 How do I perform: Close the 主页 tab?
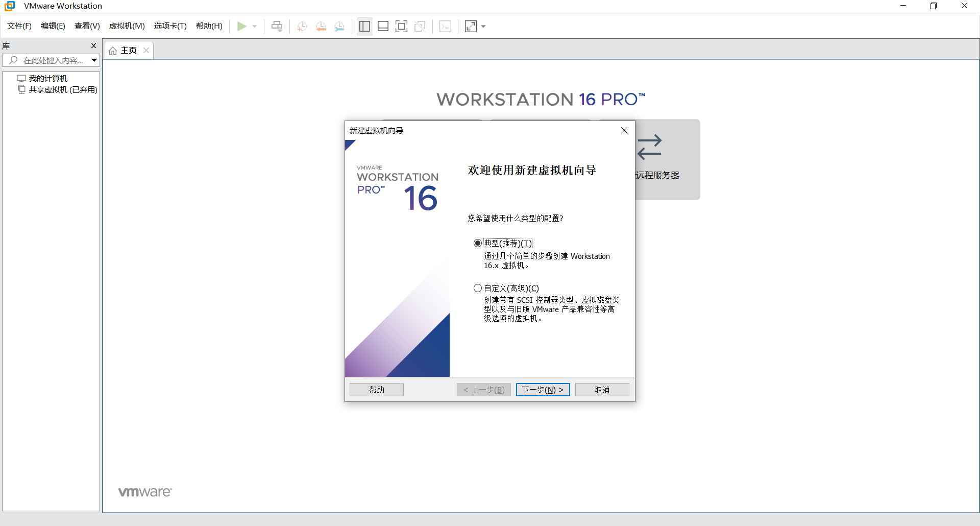(146, 50)
